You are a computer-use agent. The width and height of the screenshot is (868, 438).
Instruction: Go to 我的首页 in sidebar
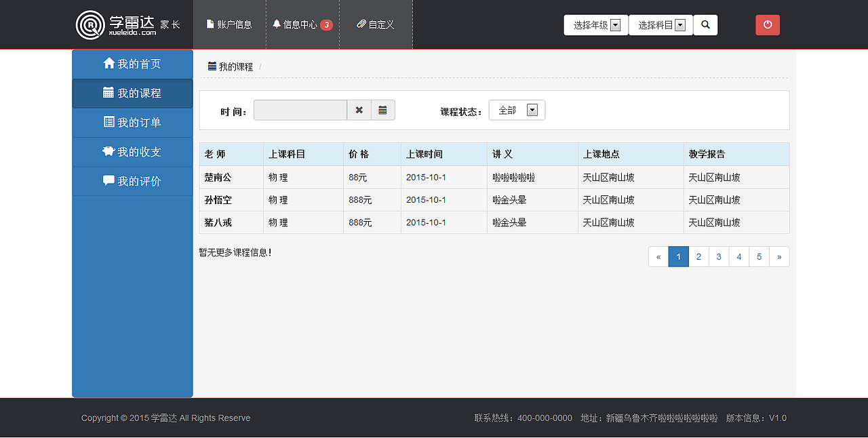tap(132, 64)
